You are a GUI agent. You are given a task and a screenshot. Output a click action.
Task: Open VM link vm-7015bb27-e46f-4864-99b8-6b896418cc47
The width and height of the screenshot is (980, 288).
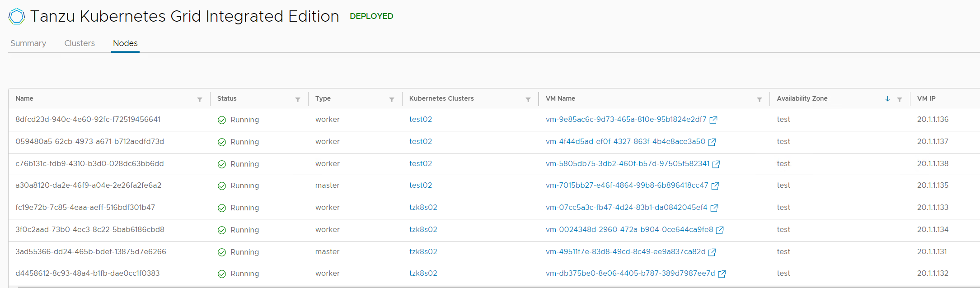[627, 185]
